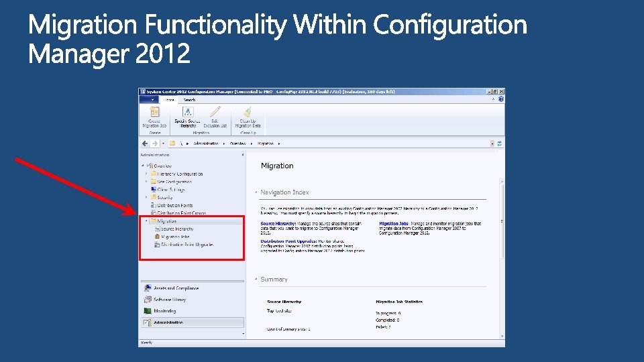This screenshot has width=644, height=362.
Task: Expand the Site Configuration node
Action: point(146,182)
